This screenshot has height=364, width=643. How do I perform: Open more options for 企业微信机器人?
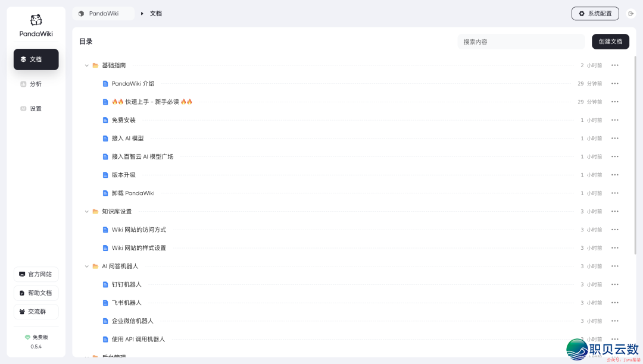click(614, 321)
